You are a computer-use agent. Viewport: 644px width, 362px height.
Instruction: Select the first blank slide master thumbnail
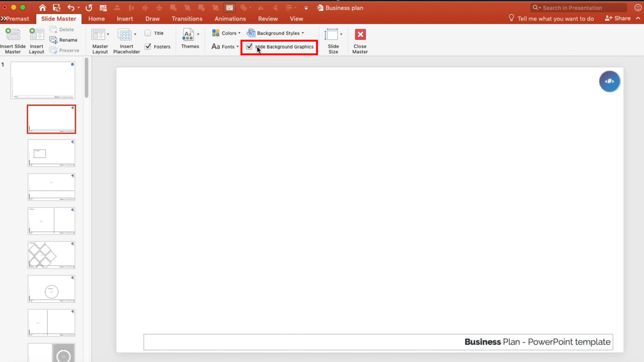43,79
